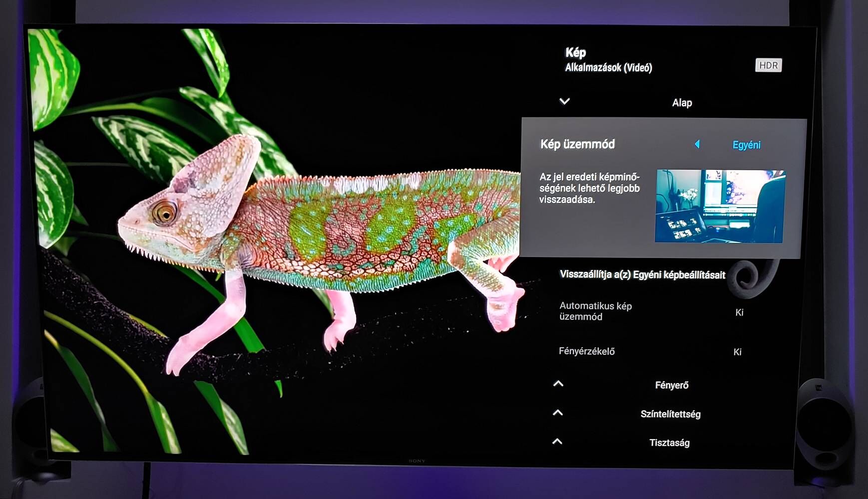This screenshot has height=499, width=868.
Task: Toggle Automatikus kép üzemmód Ki value
Action: tap(739, 312)
